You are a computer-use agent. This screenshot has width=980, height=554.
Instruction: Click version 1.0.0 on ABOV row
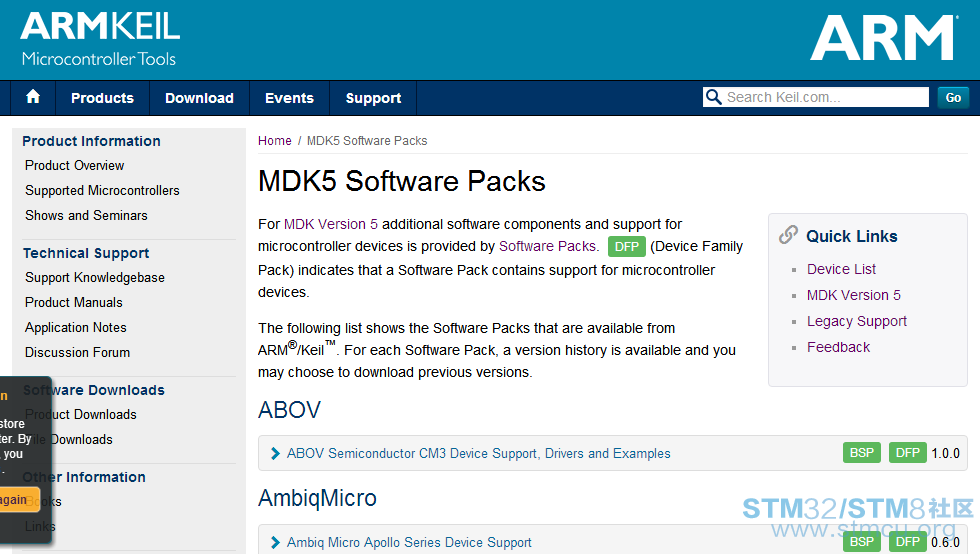click(946, 453)
